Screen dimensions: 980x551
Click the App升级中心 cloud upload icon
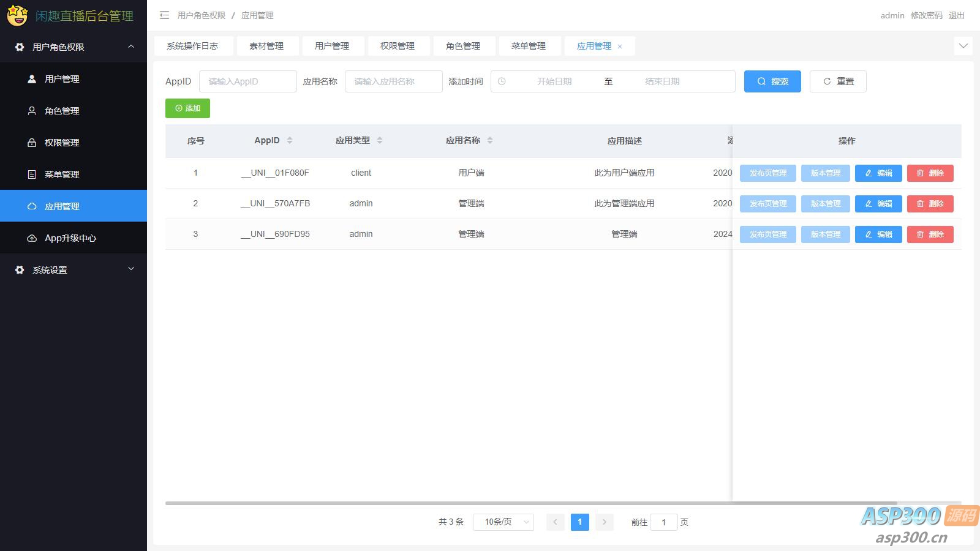[x=32, y=238]
